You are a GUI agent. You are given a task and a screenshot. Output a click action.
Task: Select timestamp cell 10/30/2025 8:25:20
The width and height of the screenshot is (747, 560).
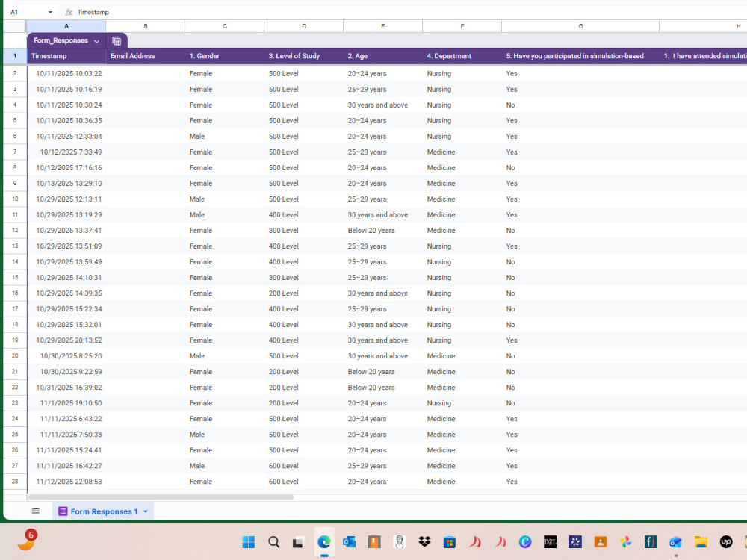click(66, 356)
